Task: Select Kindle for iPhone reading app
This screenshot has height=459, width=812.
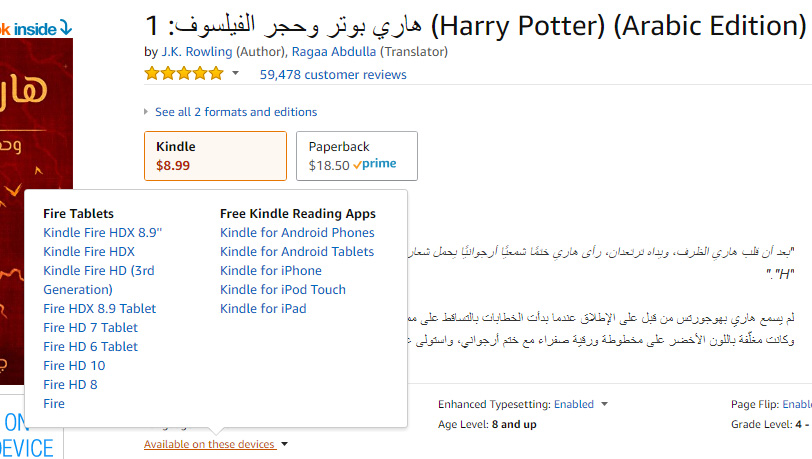Action: pos(271,271)
